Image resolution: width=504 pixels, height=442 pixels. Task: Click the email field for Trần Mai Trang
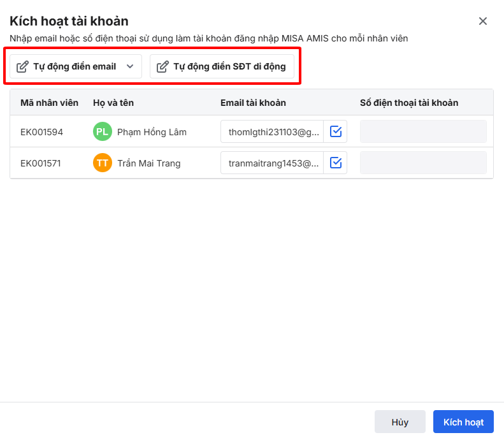pos(273,163)
